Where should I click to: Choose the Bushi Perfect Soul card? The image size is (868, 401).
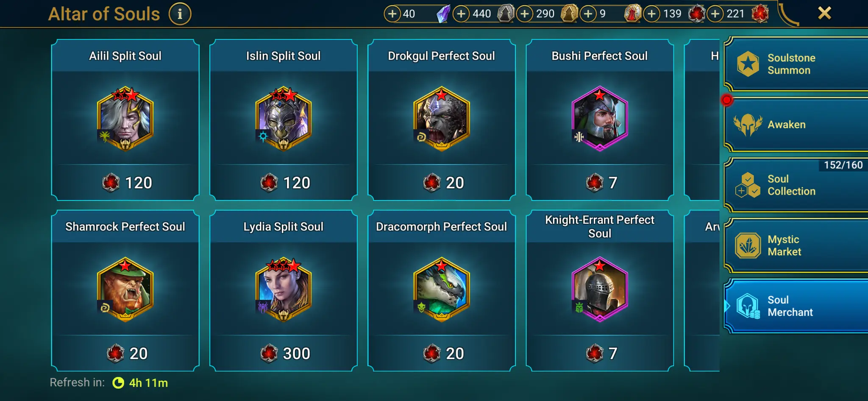[600, 120]
